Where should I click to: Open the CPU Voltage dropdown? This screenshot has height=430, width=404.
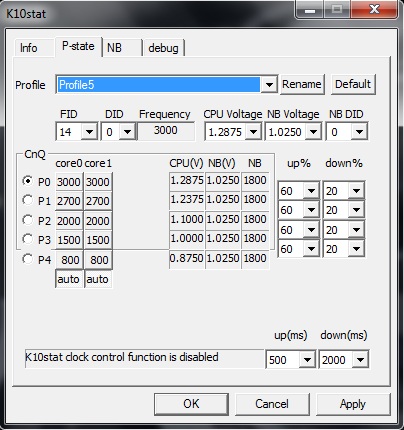[x=253, y=132]
